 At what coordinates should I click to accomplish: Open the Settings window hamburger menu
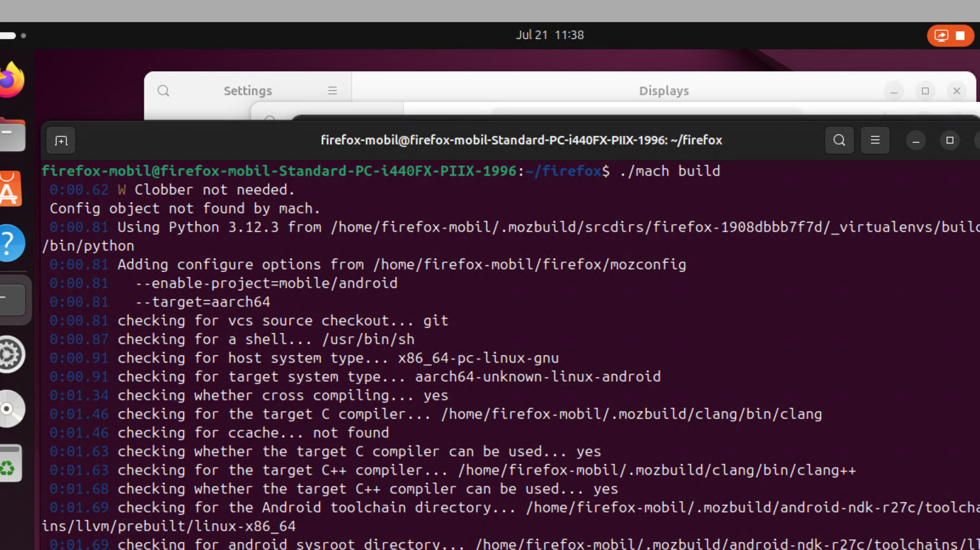pyautogui.click(x=332, y=91)
